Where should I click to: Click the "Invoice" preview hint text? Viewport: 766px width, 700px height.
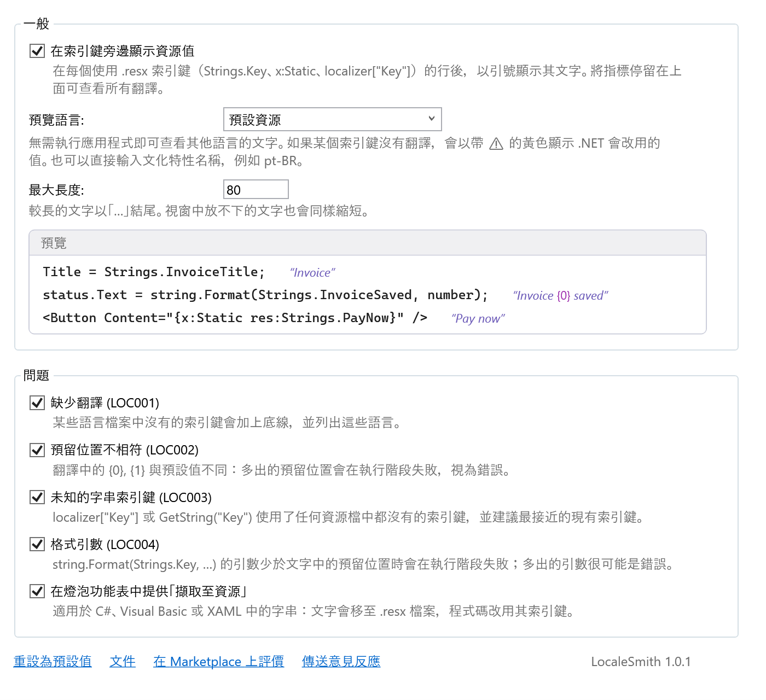pos(312,272)
